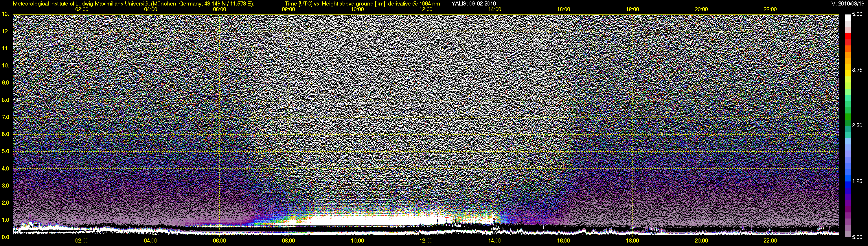The width and height of the screenshot is (868, 246).
Task: Click the 'YALIS: 06-02-2010' date label
Action: click(x=473, y=4)
